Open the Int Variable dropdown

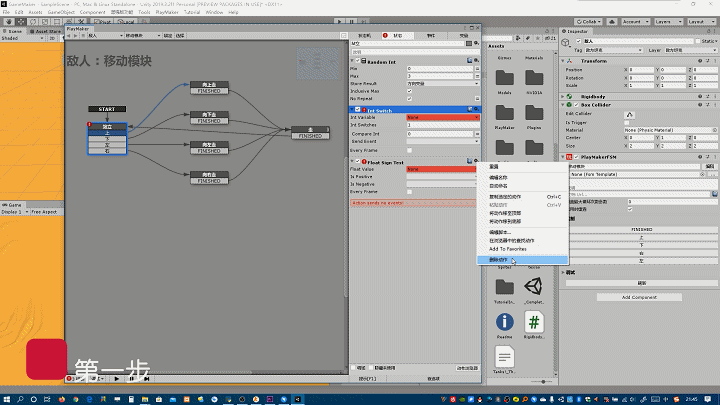point(441,117)
